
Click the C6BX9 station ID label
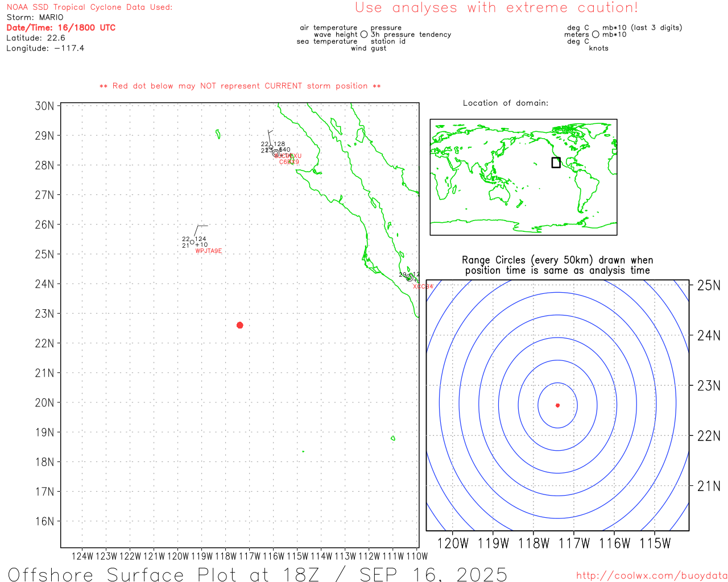click(289, 163)
